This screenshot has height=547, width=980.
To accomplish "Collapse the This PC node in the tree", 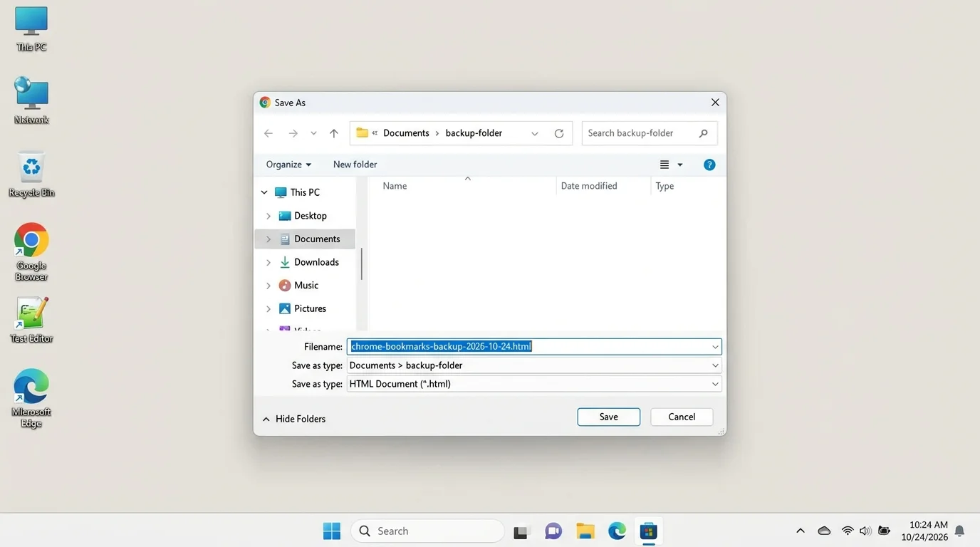I will (x=264, y=192).
